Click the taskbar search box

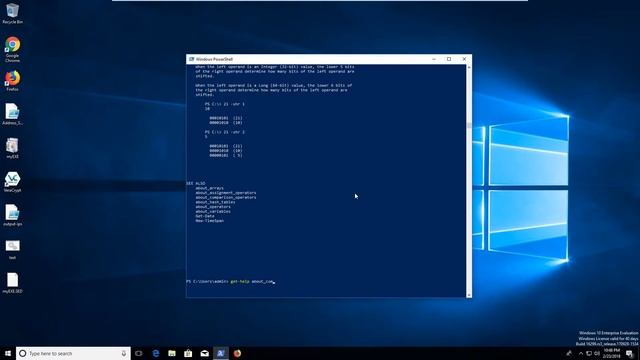click(73, 353)
